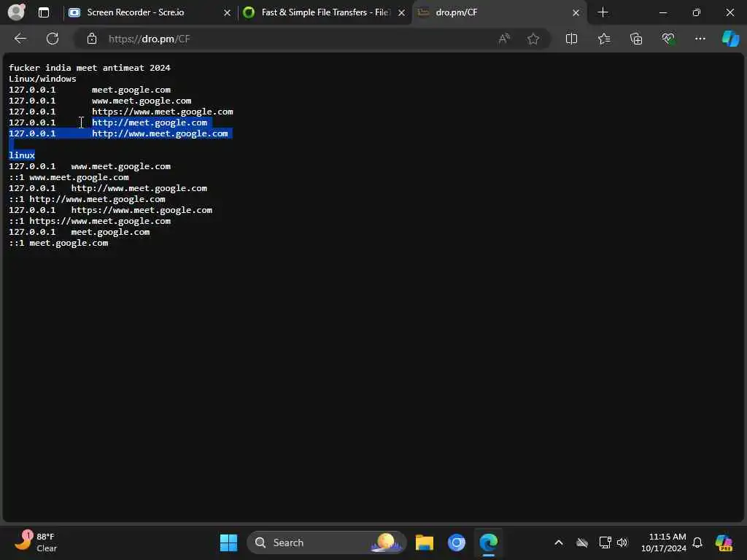Launch the Chromium browser taskbar icon
747x560 pixels.
(457, 542)
